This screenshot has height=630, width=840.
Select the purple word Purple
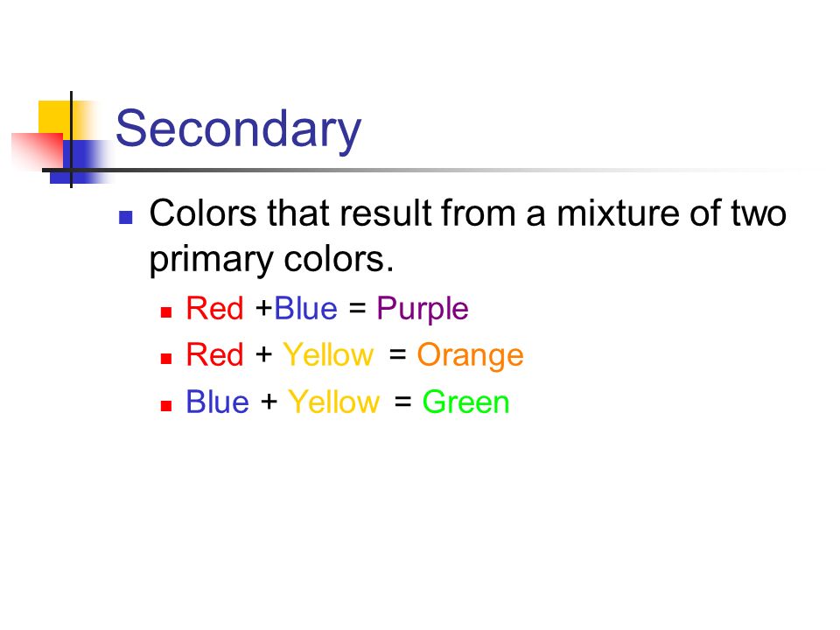click(x=423, y=310)
